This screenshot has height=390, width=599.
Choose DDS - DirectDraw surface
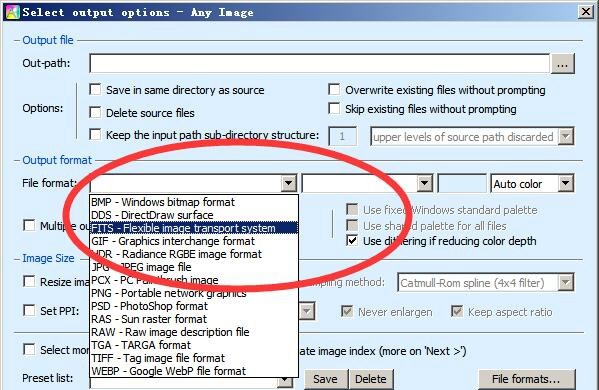pos(194,215)
